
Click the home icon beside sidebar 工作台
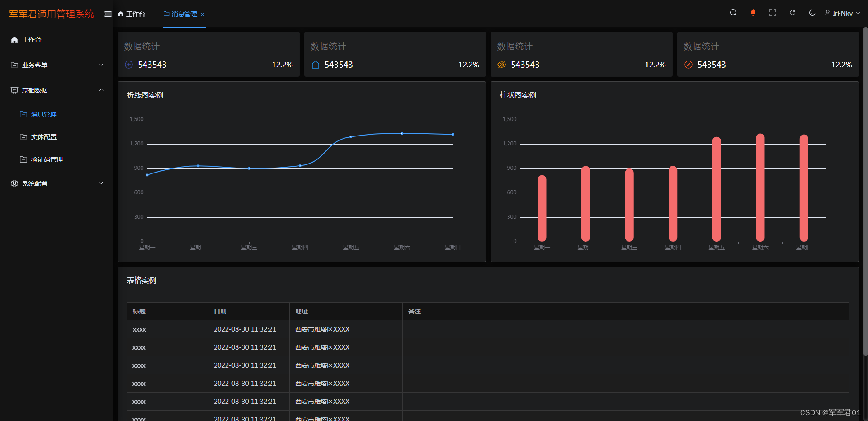tap(14, 40)
